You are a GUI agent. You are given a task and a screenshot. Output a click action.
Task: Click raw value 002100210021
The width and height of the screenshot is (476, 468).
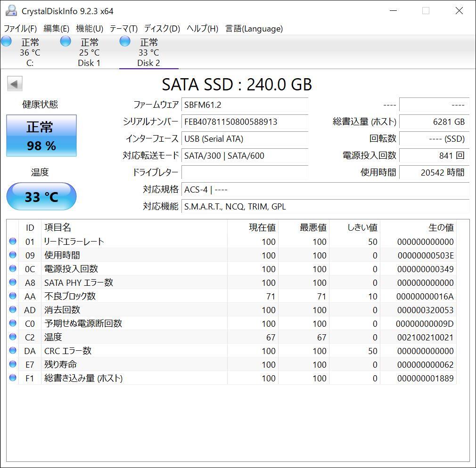click(425, 337)
